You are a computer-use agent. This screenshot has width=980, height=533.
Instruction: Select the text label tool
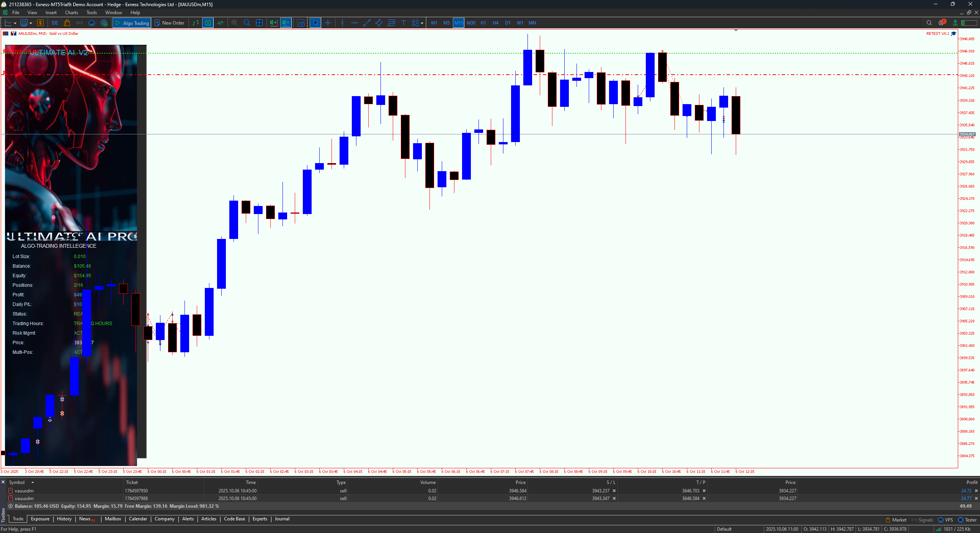[403, 23]
